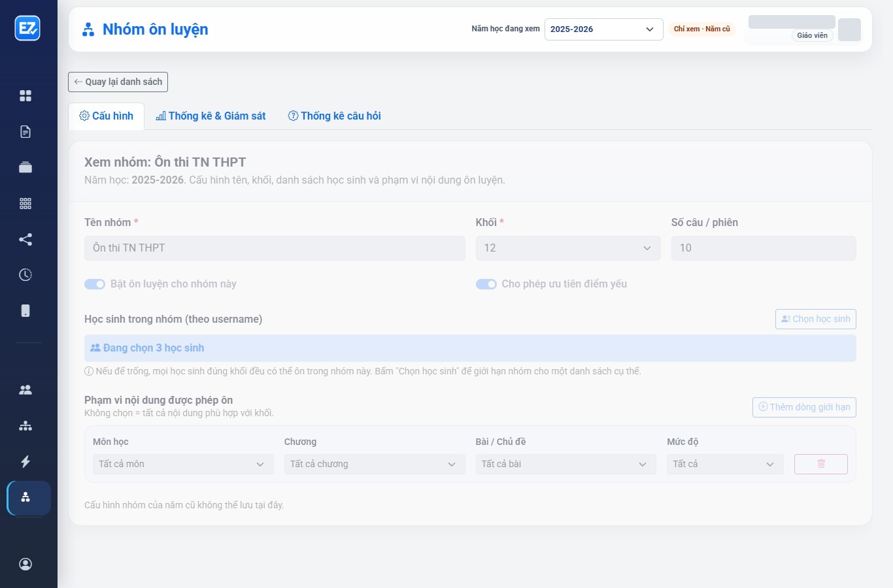
Task: Click the Nhóm ôn luyện header icon
Action: (88, 29)
